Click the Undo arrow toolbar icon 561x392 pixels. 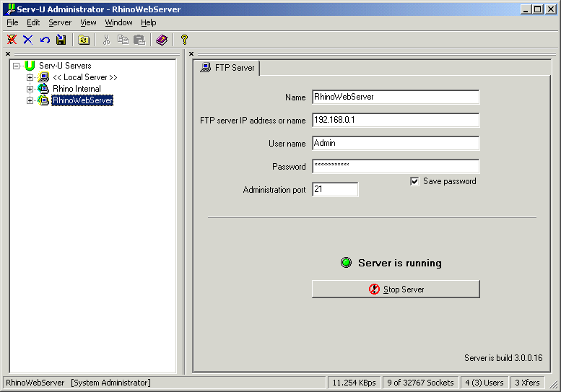(45, 40)
